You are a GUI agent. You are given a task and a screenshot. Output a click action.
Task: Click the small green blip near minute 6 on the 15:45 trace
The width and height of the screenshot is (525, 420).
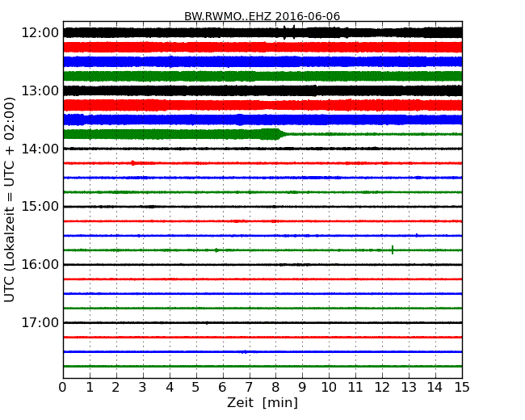[x=216, y=250]
